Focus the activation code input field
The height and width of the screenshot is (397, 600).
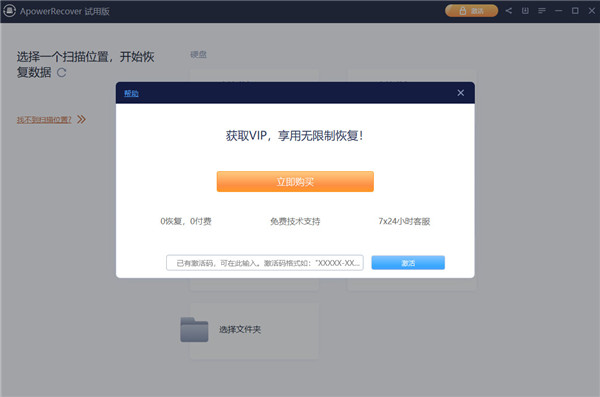(265, 263)
